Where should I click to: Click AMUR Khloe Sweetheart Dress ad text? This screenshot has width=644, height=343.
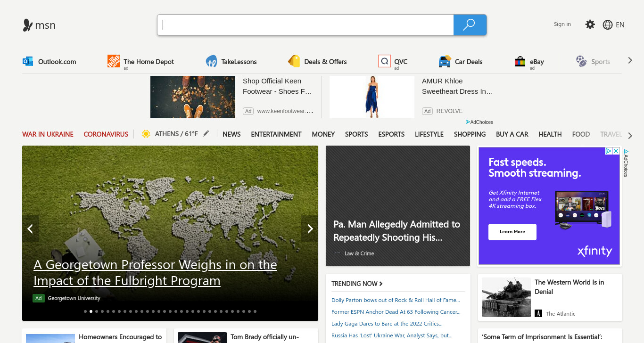tap(457, 86)
